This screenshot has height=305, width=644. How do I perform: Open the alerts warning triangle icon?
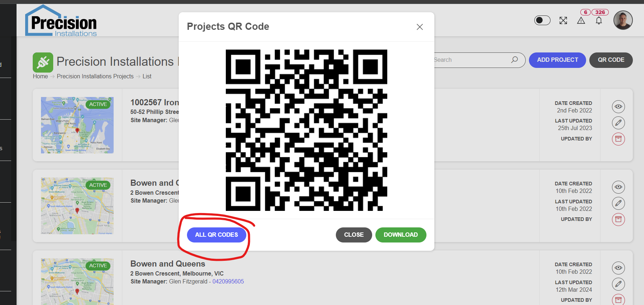pos(581,21)
